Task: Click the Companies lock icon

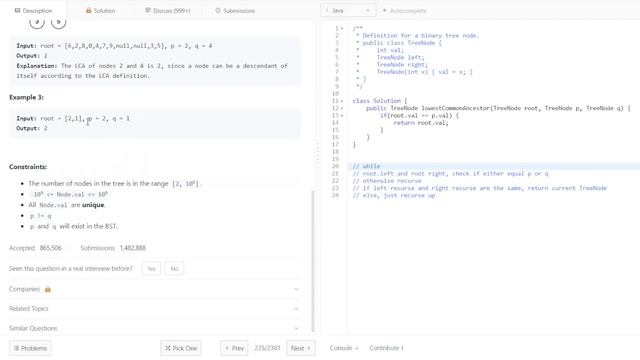Action: (x=48, y=289)
